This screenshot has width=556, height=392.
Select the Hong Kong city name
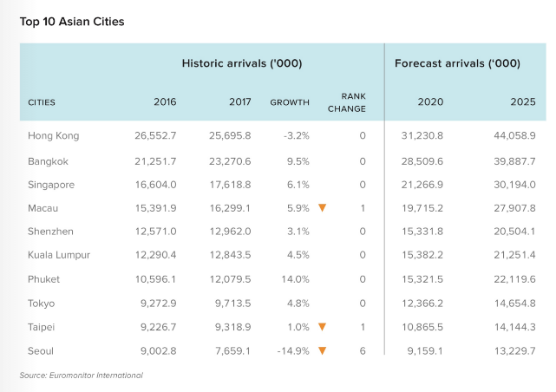coord(54,136)
